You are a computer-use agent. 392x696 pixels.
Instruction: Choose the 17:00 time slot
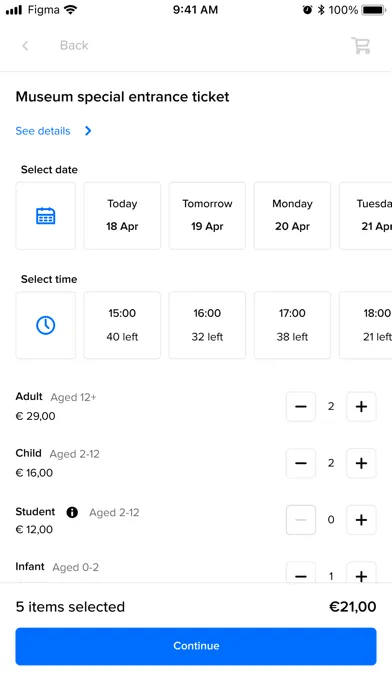[x=292, y=325]
